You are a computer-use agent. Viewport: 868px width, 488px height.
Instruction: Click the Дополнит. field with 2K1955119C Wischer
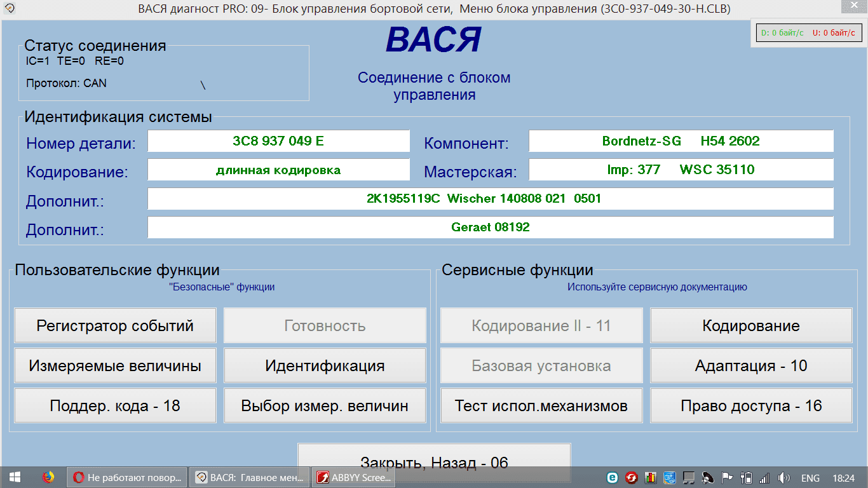(x=491, y=198)
